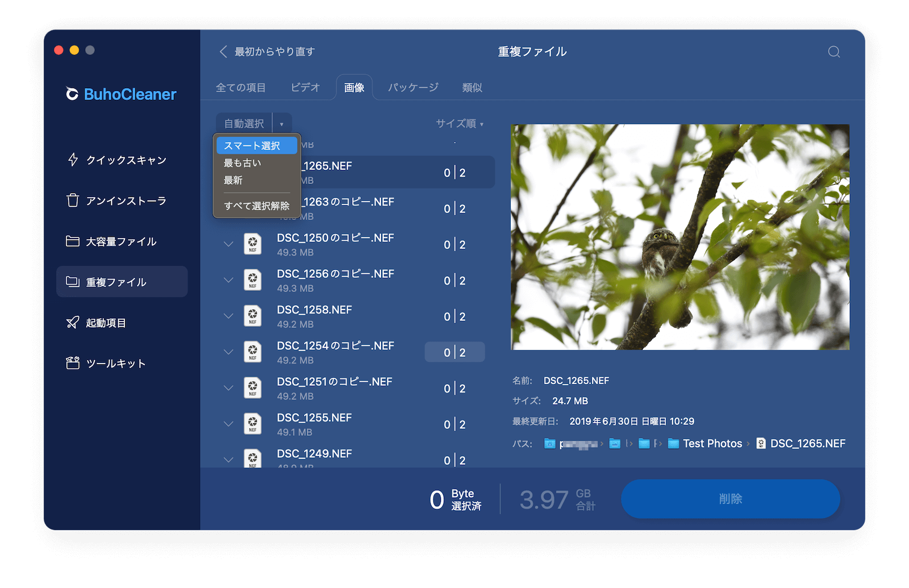
Task: Switch to the 画像 tab
Action: [x=355, y=87]
